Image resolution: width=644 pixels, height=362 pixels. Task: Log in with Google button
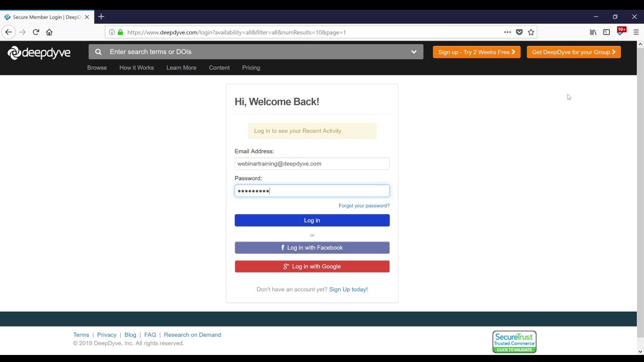click(312, 266)
